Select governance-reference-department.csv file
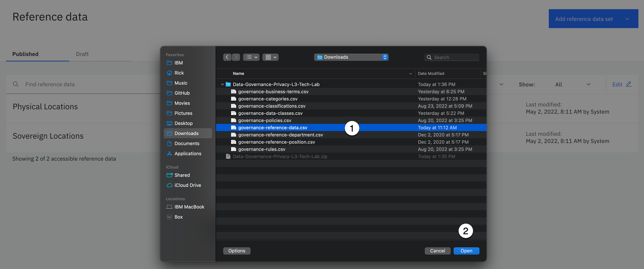This screenshot has height=269, width=644. [x=280, y=135]
